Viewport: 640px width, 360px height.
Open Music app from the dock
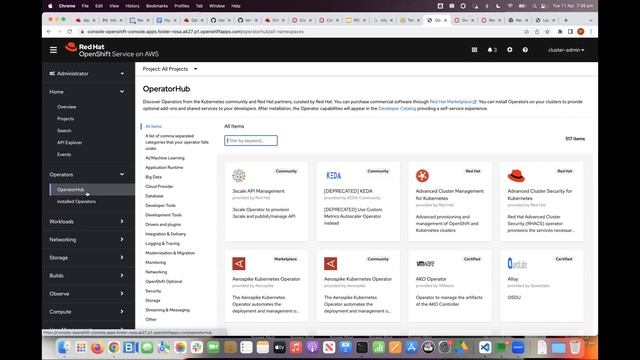point(296,347)
